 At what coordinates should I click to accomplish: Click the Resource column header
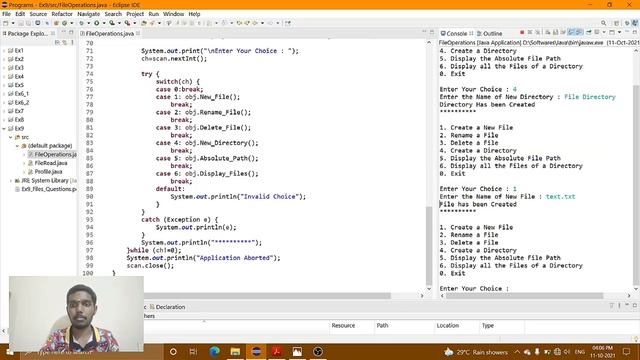tap(343, 325)
